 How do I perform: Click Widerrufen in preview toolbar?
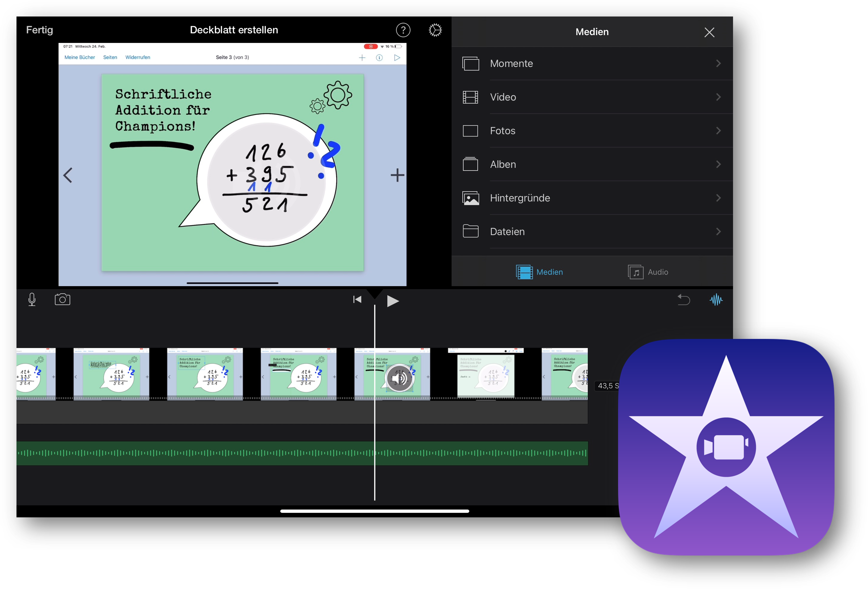pyautogui.click(x=138, y=57)
